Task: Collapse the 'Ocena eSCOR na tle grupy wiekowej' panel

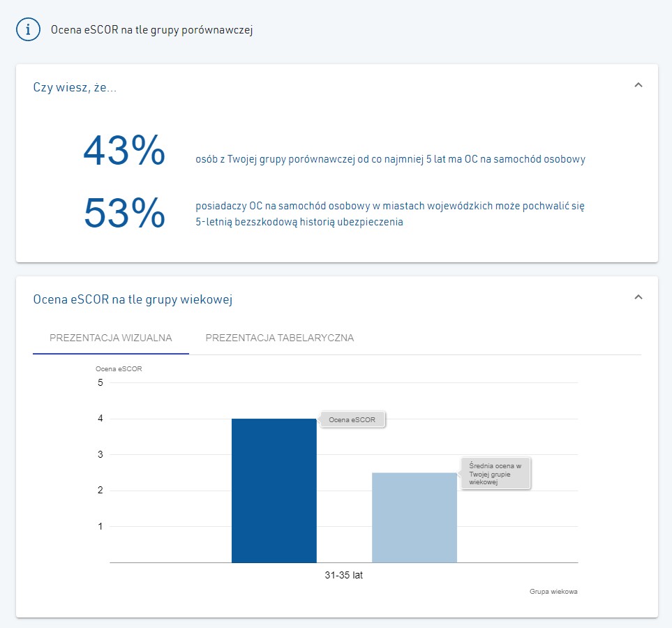Action: click(638, 297)
